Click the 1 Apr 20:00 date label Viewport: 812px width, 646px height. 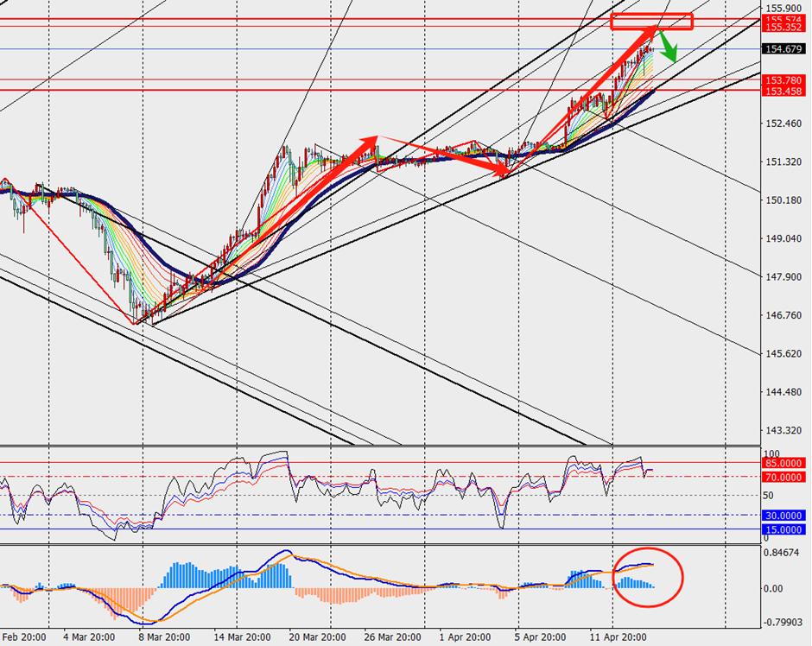click(x=465, y=637)
